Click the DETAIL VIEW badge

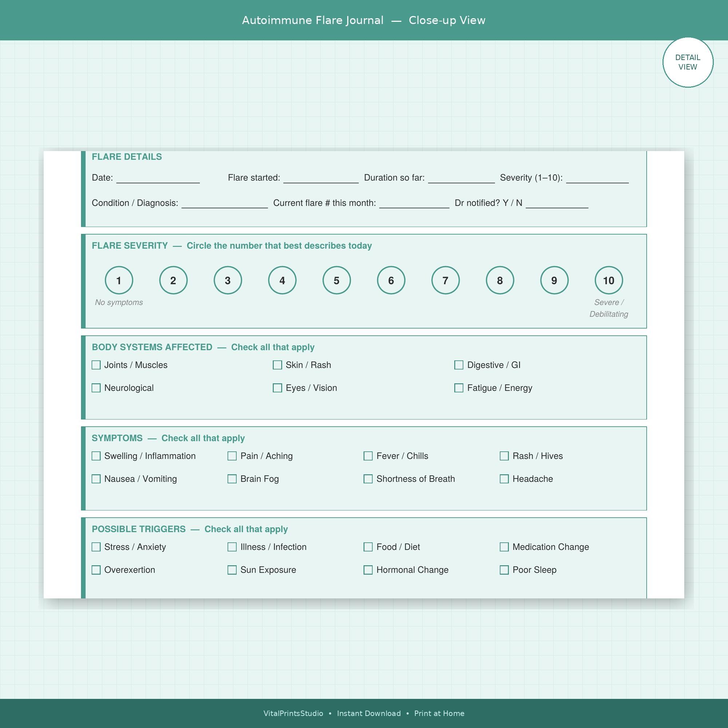[x=688, y=62]
